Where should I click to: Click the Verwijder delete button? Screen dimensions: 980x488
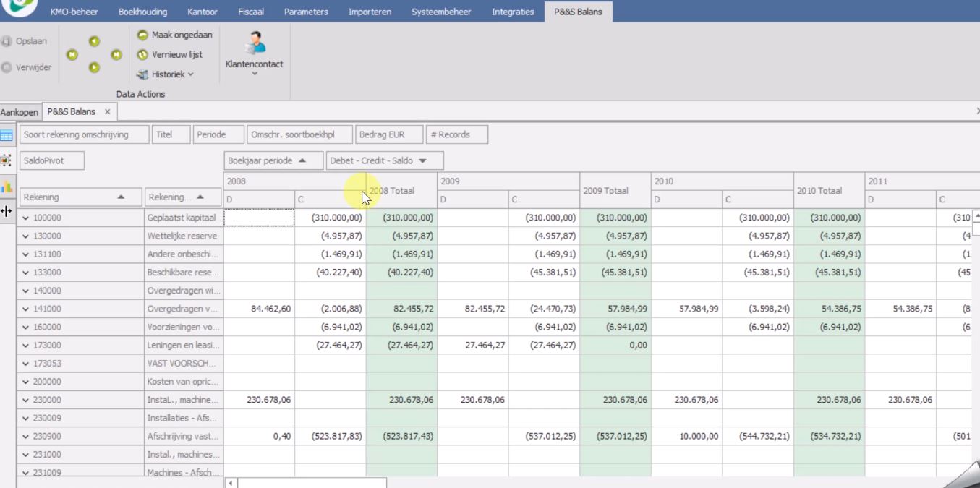pos(25,67)
